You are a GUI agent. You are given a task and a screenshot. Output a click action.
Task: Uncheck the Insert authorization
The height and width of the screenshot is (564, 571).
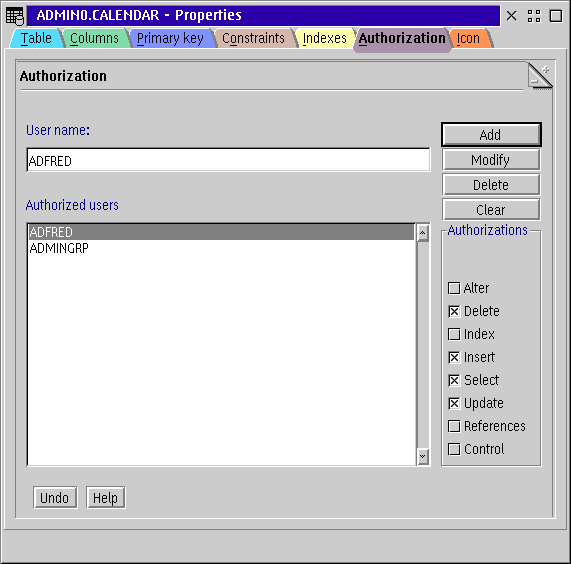pyautogui.click(x=454, y=357)
